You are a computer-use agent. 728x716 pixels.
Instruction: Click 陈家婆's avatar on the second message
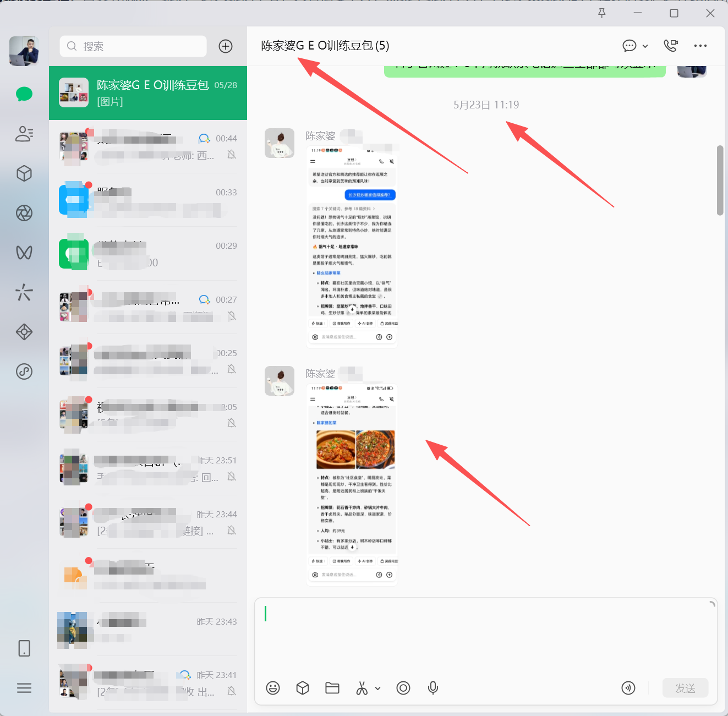(280, 381)
